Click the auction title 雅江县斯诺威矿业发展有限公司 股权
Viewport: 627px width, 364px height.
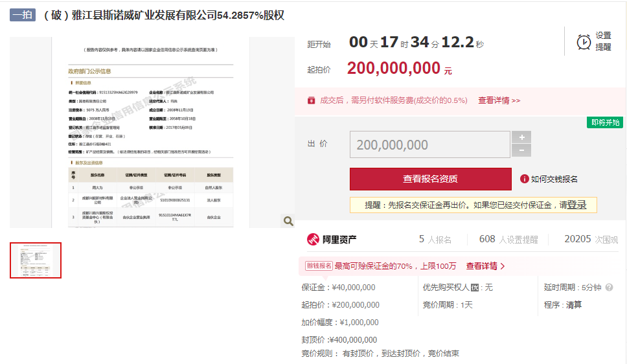(x=164, y=15)
